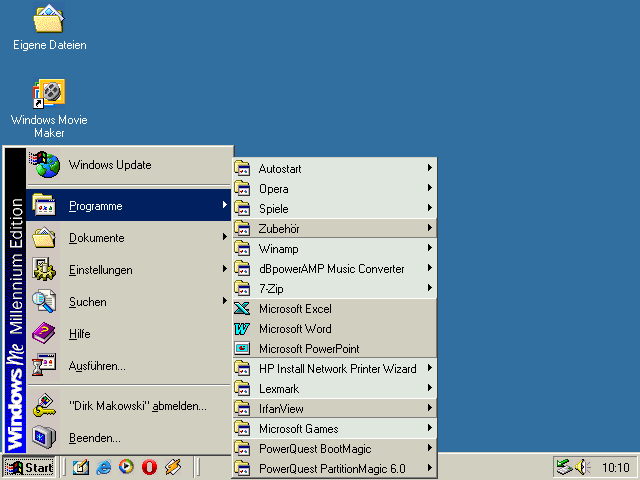The image size is (640, 480).
Task: Click the Programme folder icon in Start menu
Action: pyautogui.click(x=44, y=205)
